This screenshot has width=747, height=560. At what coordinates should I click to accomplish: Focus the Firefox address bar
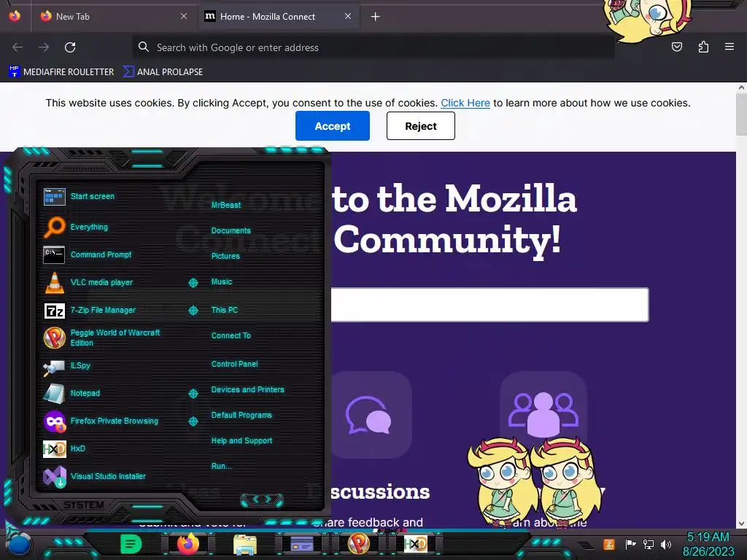pyautogui.click(x=373, y=47)
